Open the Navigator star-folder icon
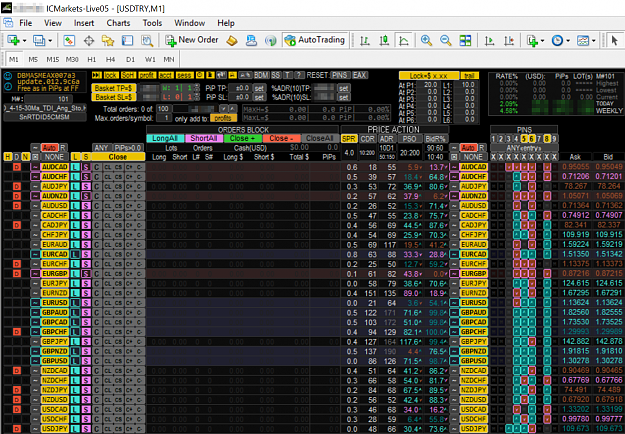 point(108,40)
